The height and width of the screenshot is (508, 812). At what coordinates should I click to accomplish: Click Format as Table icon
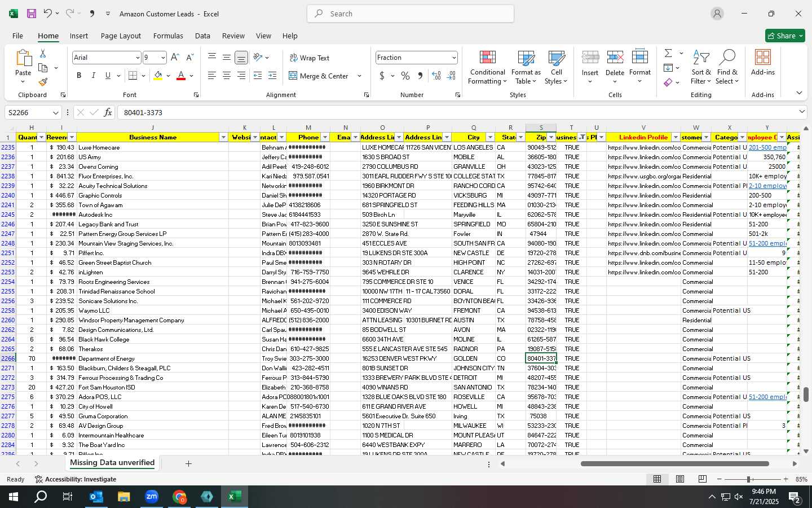click(x=526, y=68)
